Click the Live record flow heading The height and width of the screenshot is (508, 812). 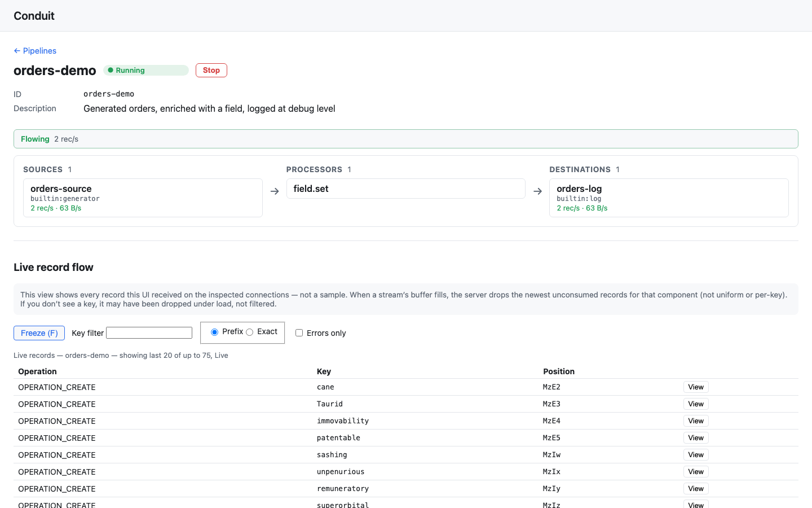click(54, 268)
